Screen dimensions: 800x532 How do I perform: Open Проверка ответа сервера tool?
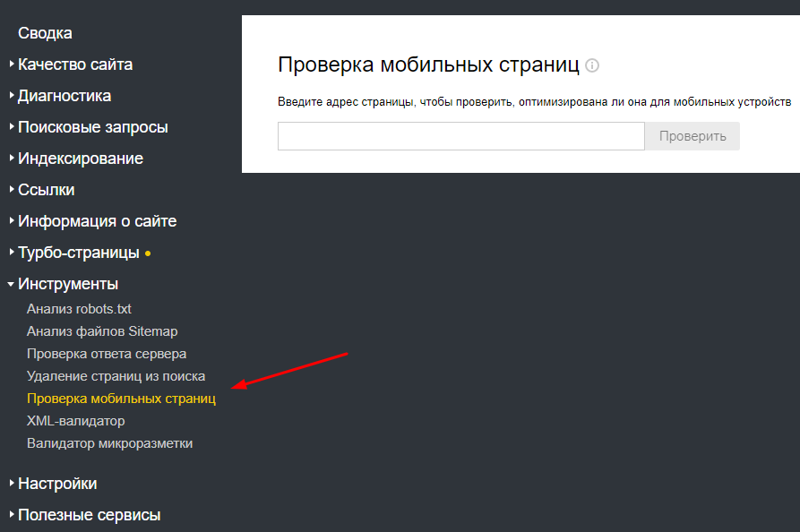tap(107, 354)
